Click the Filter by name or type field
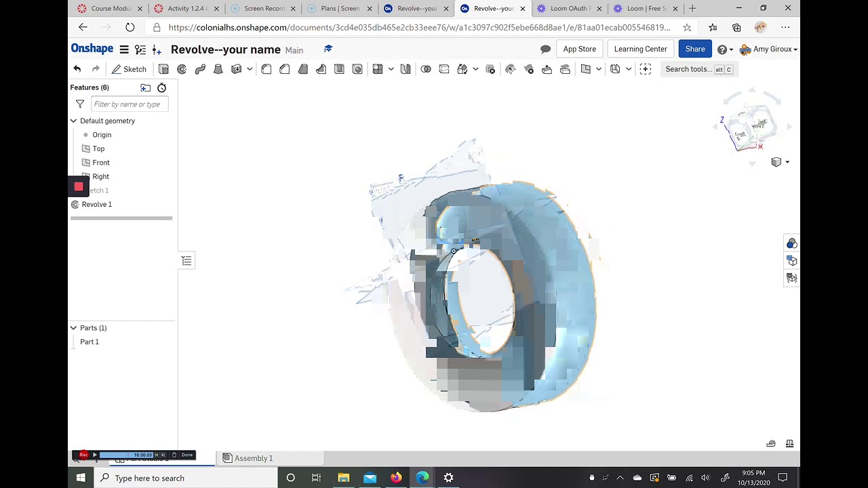 tap(130, 104)
